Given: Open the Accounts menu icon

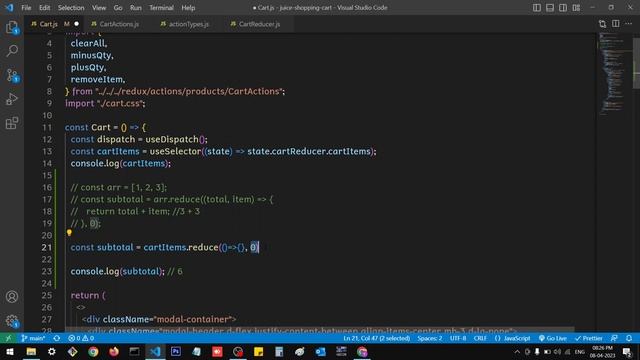Looking at the screenshot, I should [12, 297].
